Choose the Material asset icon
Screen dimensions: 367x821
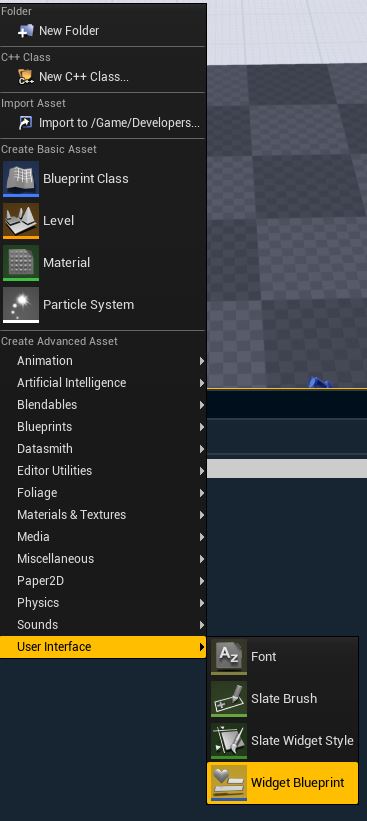tap(21, 262)
